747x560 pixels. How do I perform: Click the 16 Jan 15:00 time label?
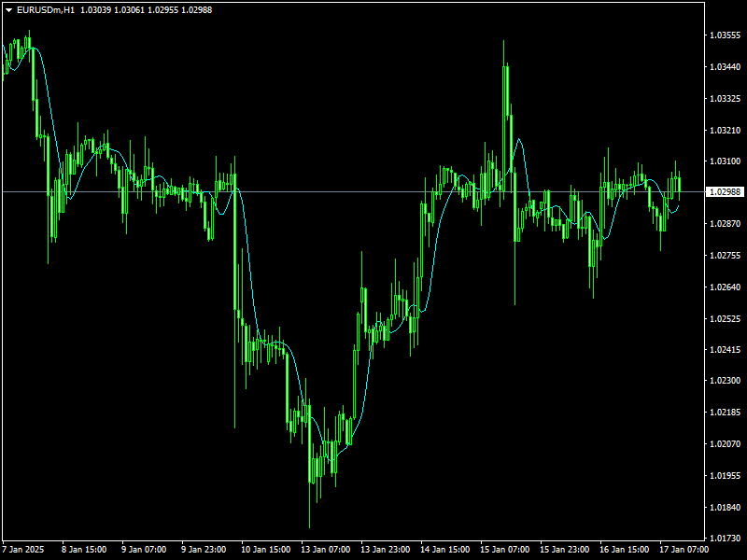(625, 550)
